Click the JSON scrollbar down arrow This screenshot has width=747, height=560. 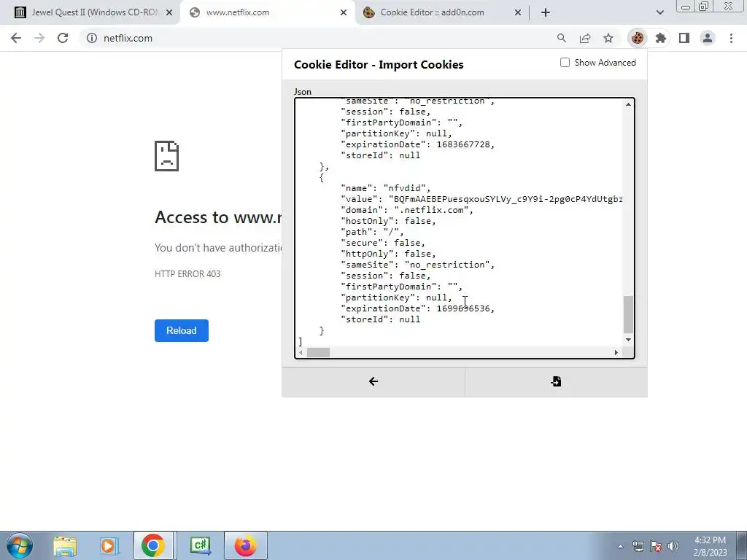tap(628, 340)
